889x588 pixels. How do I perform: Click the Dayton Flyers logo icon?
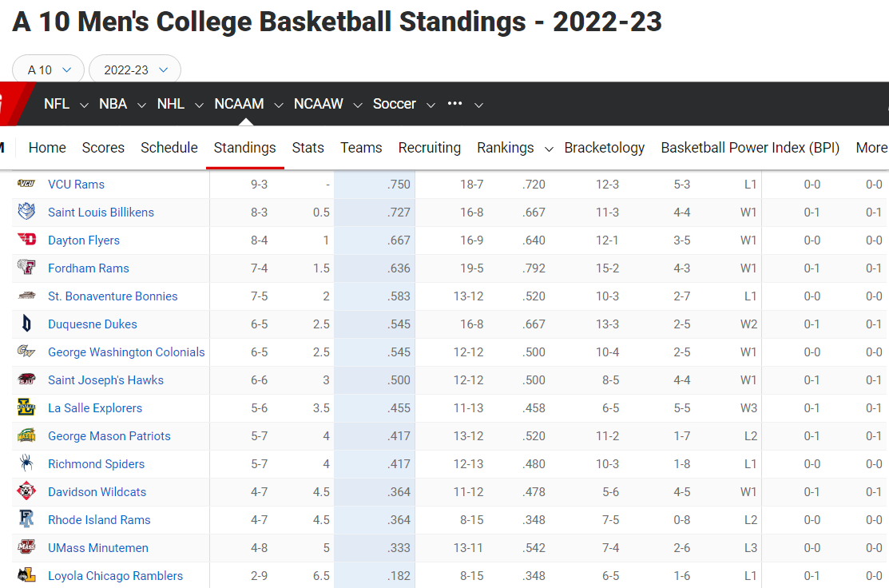point(26,240)
